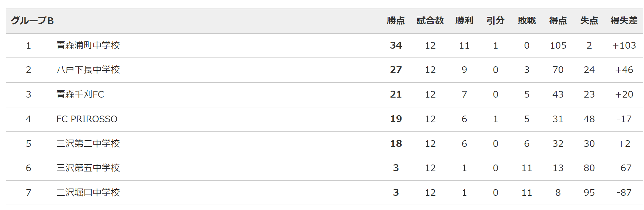This screenshot has height=210, width=644.
Task: Select team 青森千刈FC
Action: pyautogui.click(x=80, y=94)
